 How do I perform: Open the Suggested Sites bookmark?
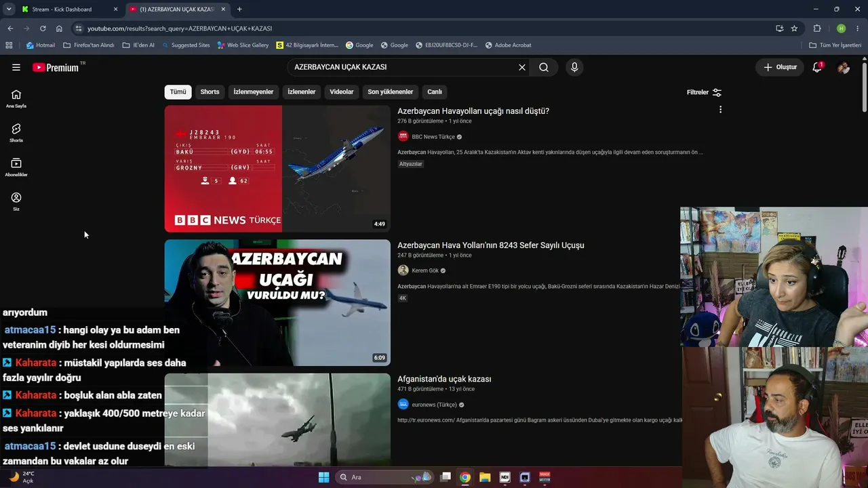tap(185, 45)
